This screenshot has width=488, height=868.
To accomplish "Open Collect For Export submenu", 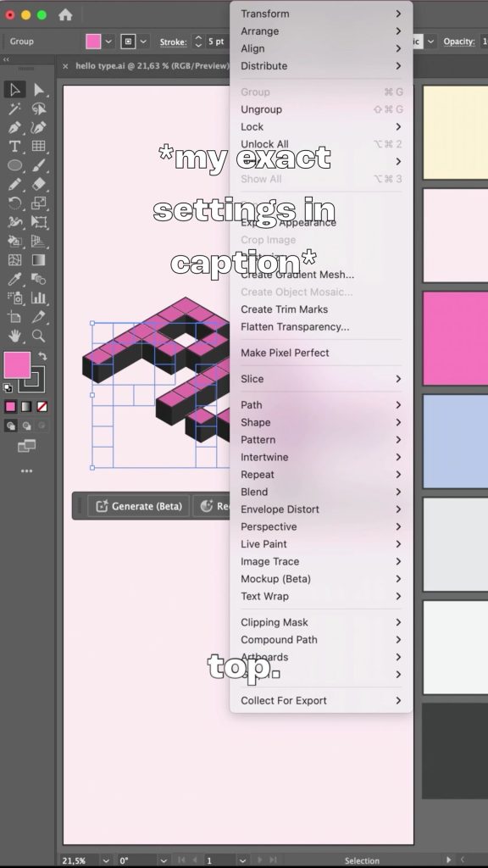I will point(321,701).
